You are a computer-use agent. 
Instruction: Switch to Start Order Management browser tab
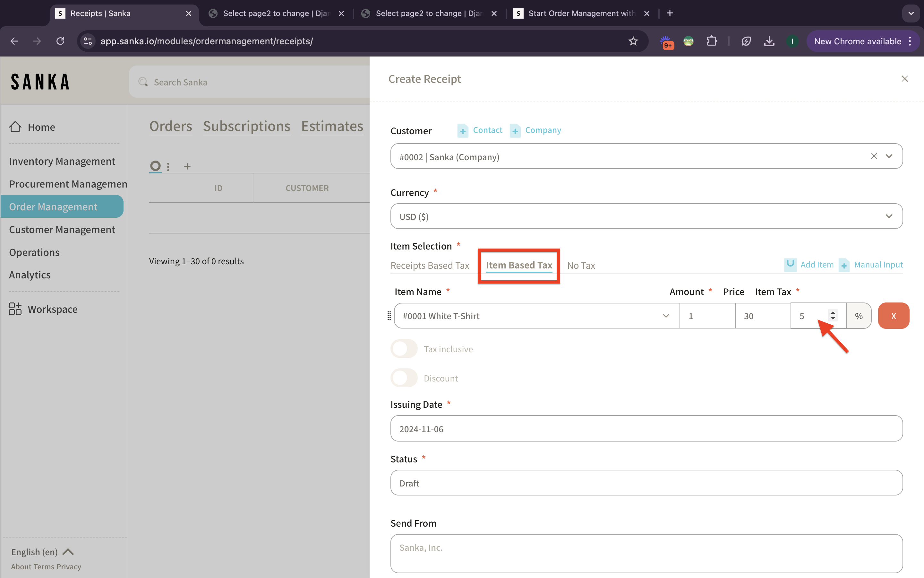[581, 13]
